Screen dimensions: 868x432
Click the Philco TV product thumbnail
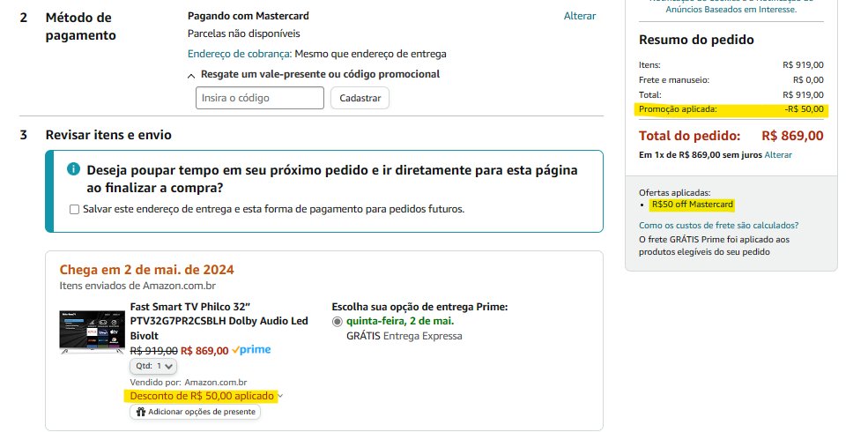(x=92, y=331)
